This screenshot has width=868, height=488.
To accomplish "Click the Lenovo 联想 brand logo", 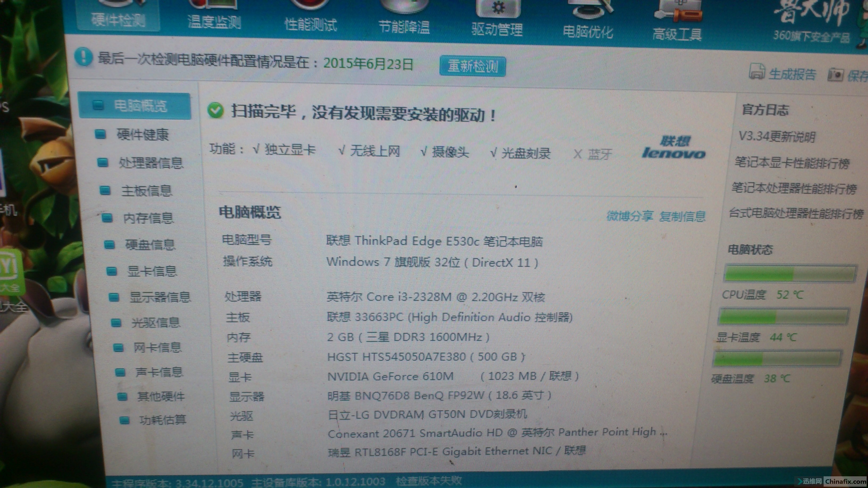I will tap(674, 147).
